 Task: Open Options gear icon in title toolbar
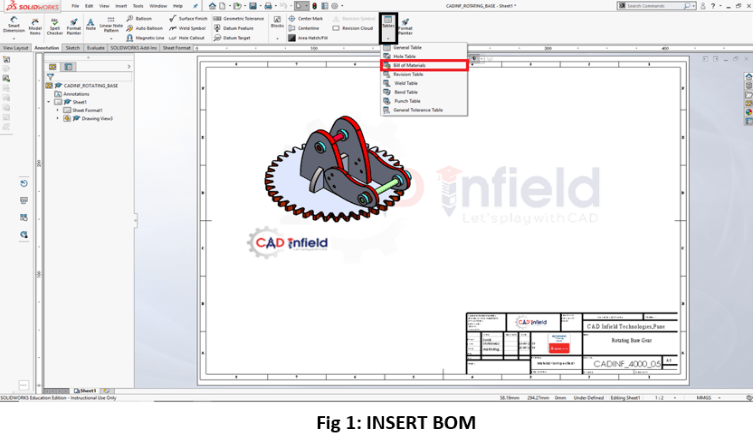[x=335, y=6]
